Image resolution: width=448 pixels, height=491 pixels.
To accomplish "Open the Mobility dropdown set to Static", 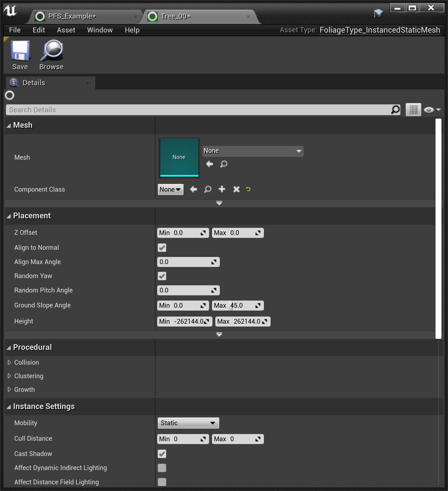I will coord(188,423).
